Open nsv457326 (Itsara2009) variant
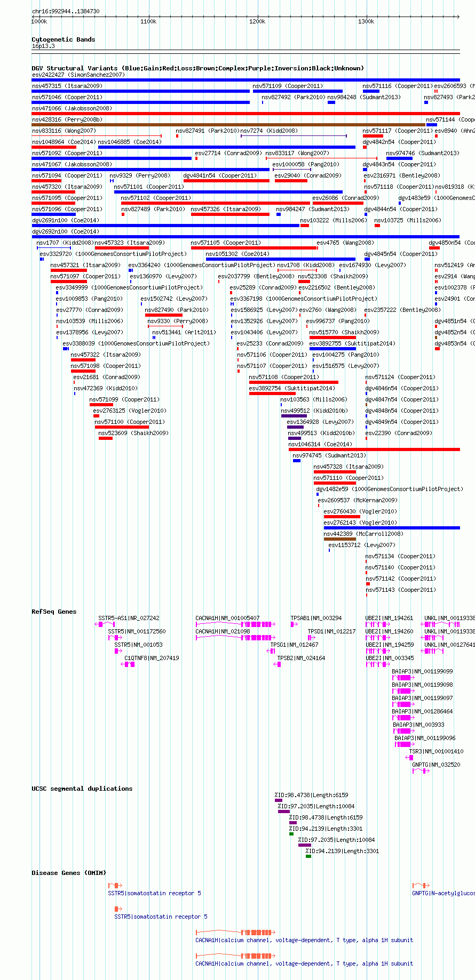The width and height of the screenshot is (475, 980). (x=226, y=209)
